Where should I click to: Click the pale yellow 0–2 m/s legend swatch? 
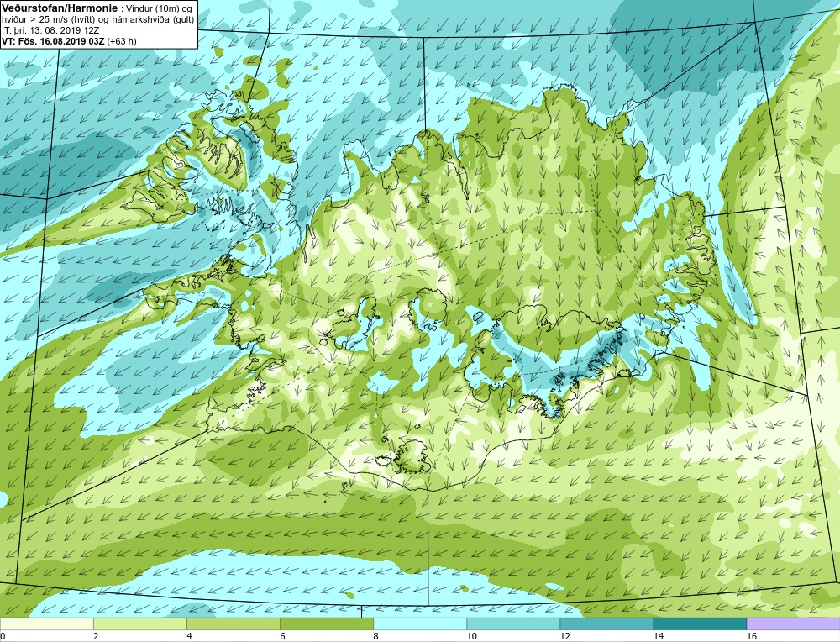click(46, 624)
